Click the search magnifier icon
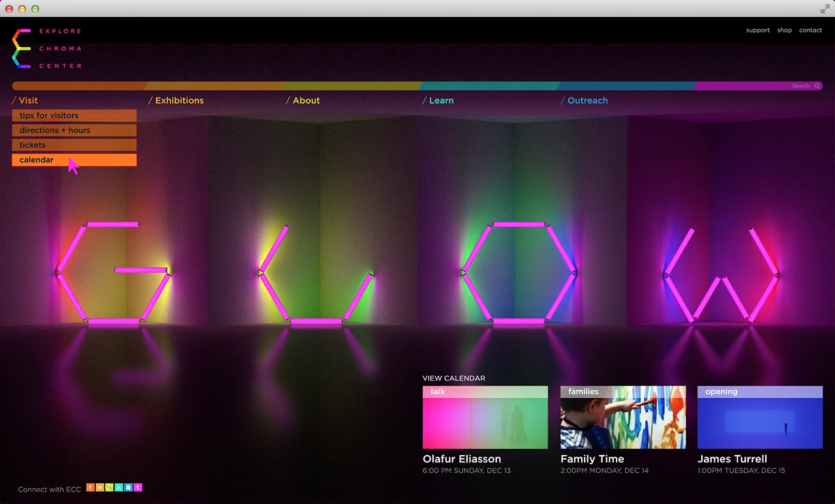 817,86
